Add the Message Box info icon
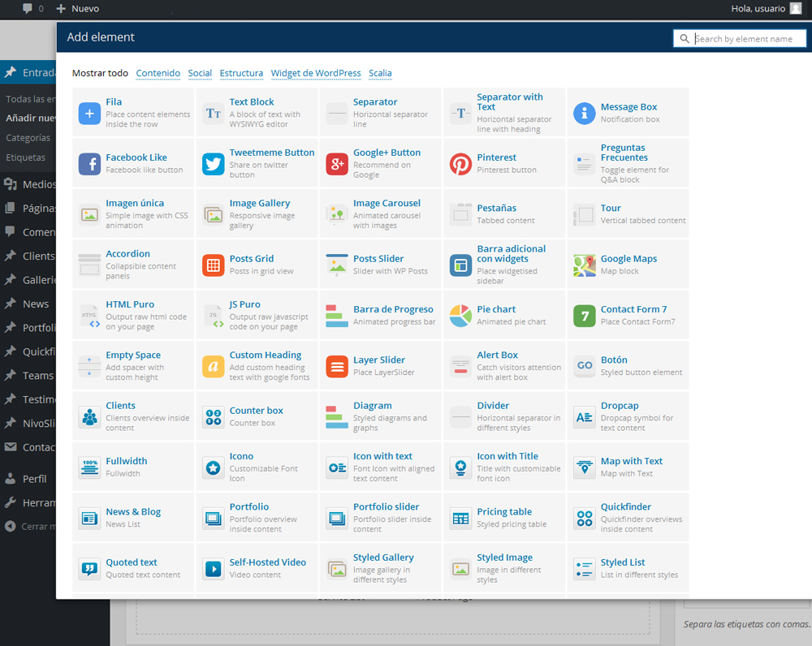Image resolution: width=812 pixels, height=646 pixels. [x=585, y=114]
